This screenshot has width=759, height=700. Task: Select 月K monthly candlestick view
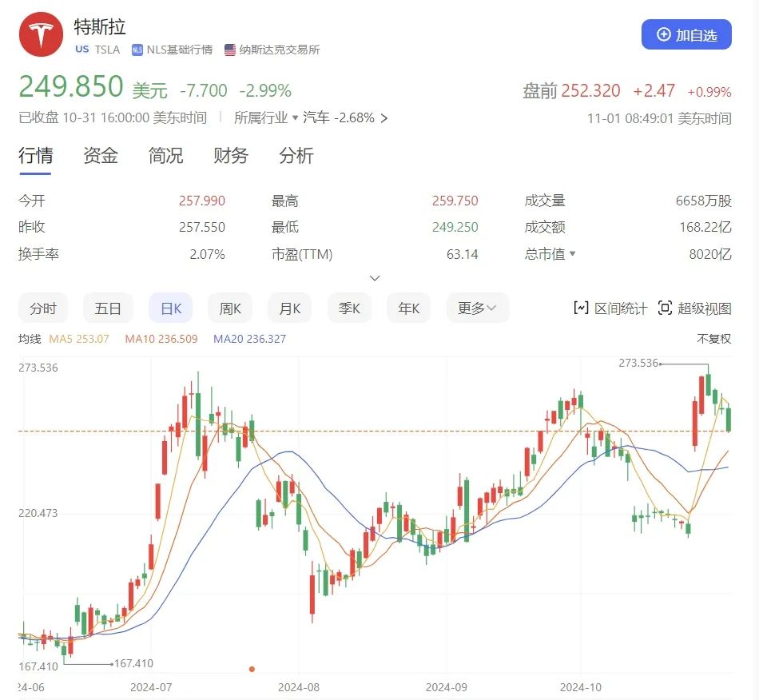289,308
